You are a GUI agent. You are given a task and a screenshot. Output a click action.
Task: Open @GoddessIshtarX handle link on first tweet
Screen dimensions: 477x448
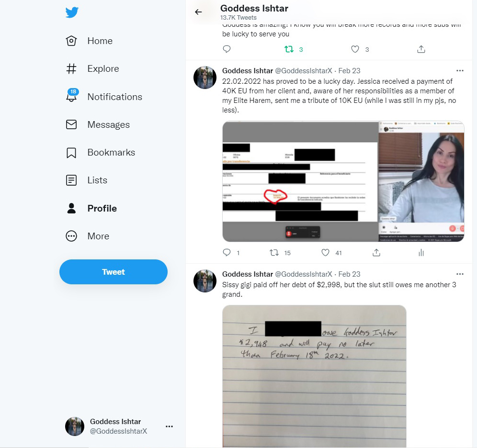(x=304, y=71)
